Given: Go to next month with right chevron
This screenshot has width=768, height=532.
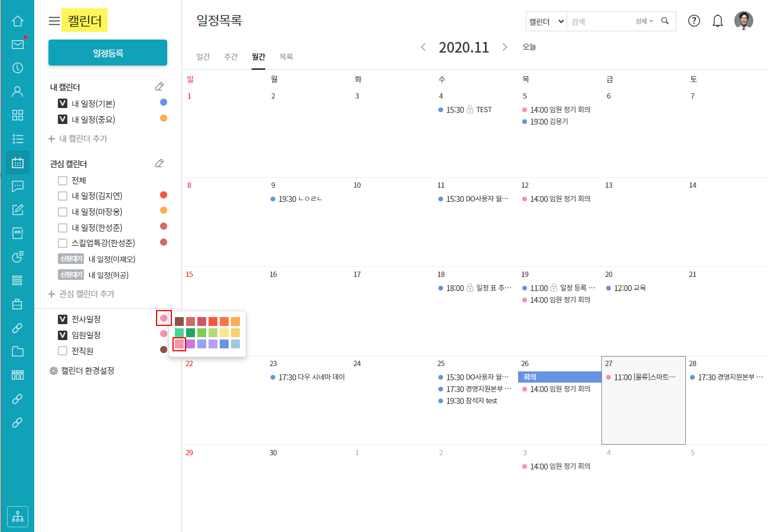Looking at the screenshot, I should click(x=505, y=47).
